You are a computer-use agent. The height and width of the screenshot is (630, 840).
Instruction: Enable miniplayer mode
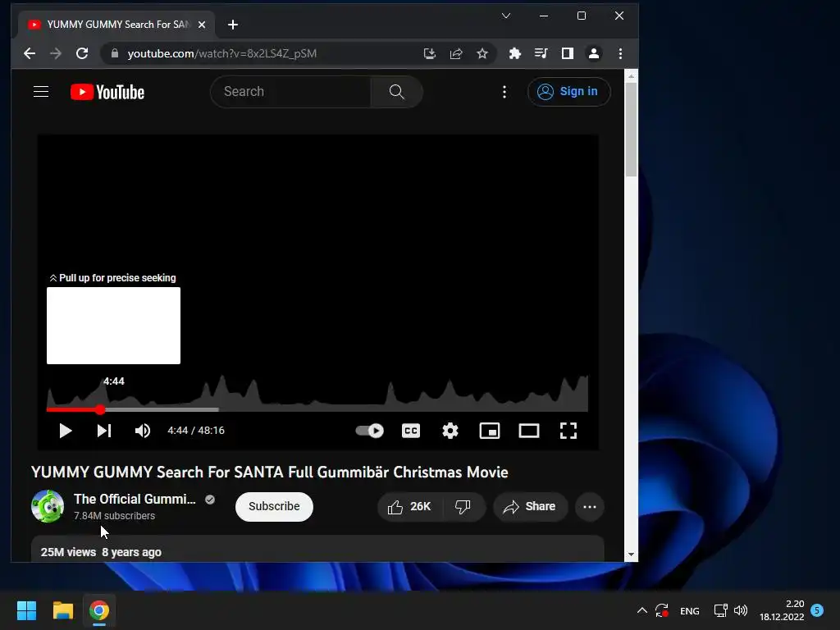490,431
